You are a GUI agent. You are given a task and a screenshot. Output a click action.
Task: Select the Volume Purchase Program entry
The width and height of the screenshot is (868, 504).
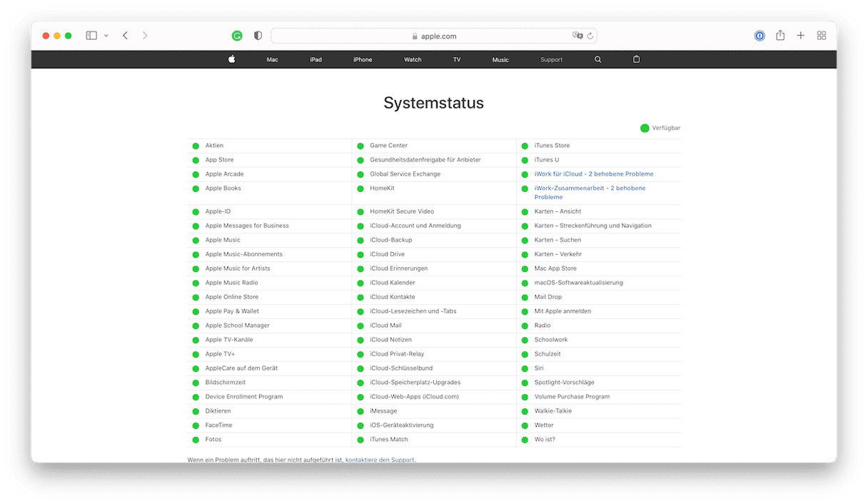pos(572,397)
